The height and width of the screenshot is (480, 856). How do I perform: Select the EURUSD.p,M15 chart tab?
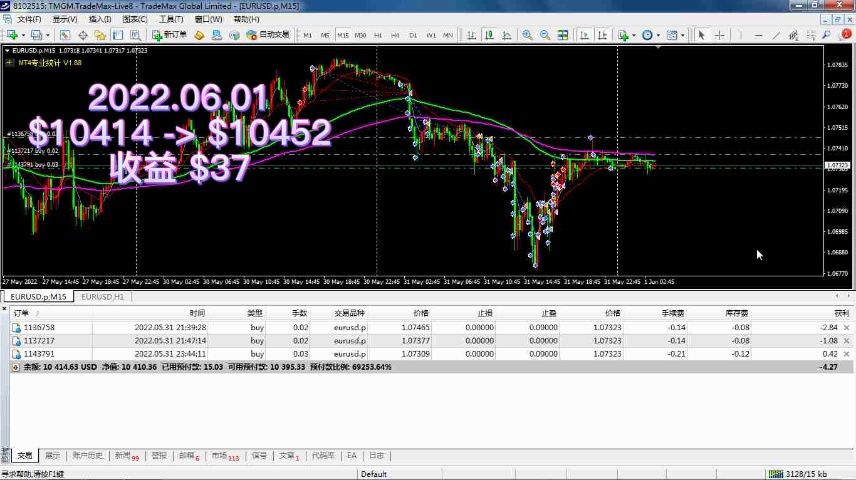pyautogui.click(x=38, y=297)
